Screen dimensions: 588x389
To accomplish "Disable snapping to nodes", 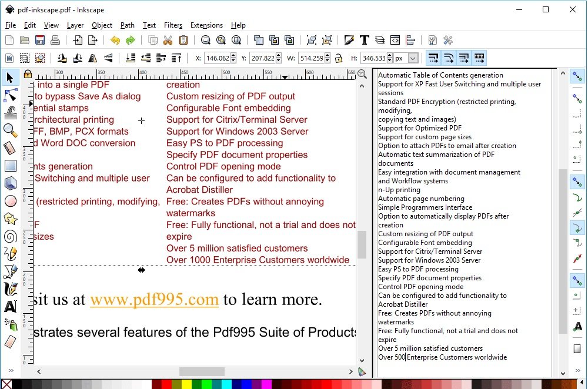I will (577, 182).
